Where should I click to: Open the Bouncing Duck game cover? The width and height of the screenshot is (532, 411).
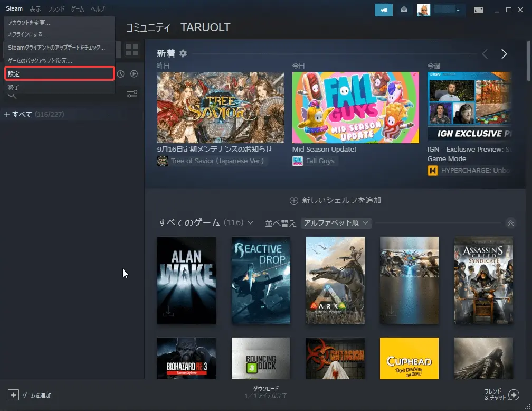[261, 358]
